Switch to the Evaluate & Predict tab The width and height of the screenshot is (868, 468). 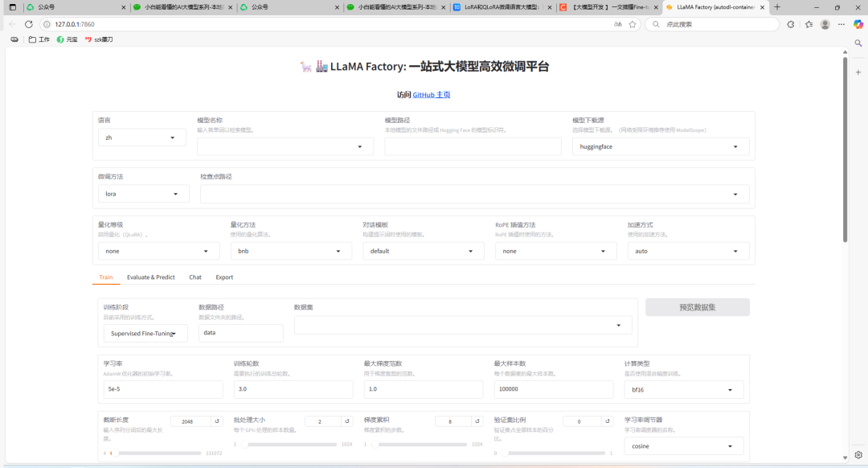[x=150, y=277]
